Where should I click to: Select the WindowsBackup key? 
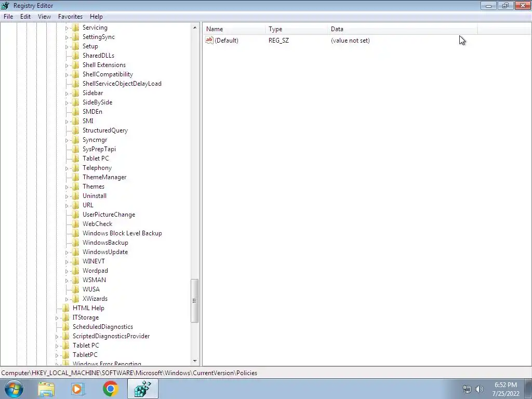105,243
